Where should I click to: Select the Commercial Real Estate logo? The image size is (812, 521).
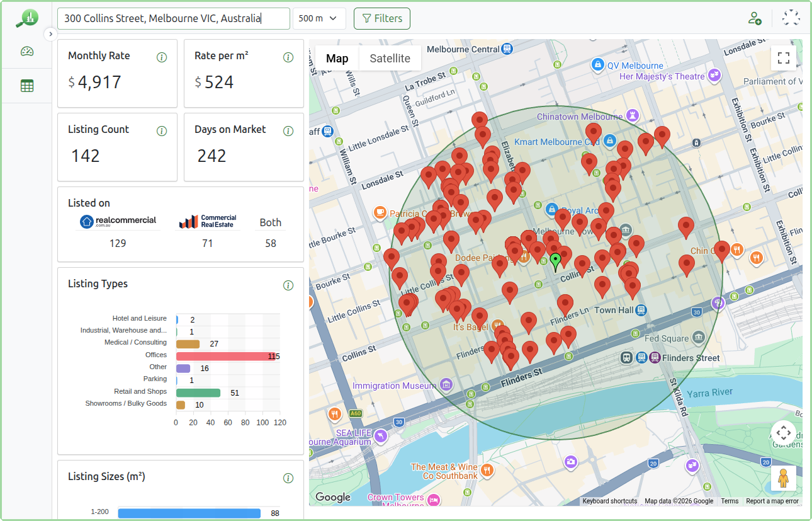(208, 222)
